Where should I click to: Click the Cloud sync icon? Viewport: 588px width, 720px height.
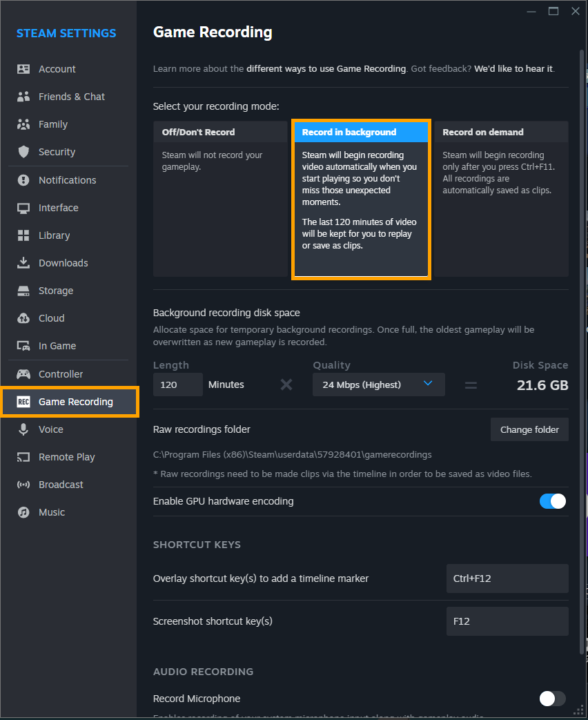23,318
